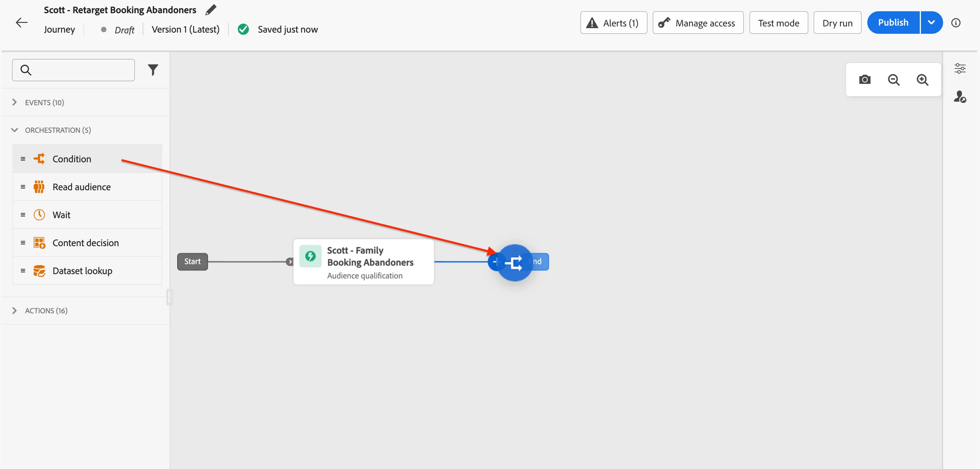Select the Content decision icon
The height and width of the screenshot is (469, 980).
click(39, 243)
